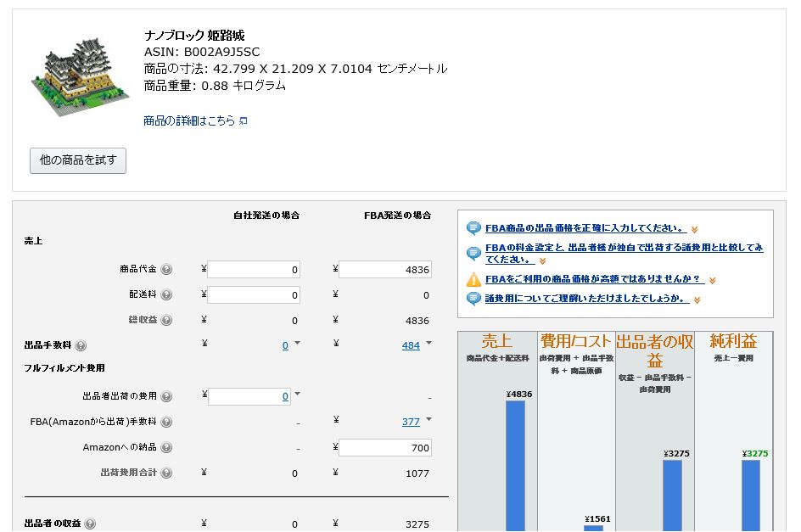The height and width of the screenshot is (532, 801).
Task: Click フルフィルメント費用 section label
Action: tap(64, 368)
